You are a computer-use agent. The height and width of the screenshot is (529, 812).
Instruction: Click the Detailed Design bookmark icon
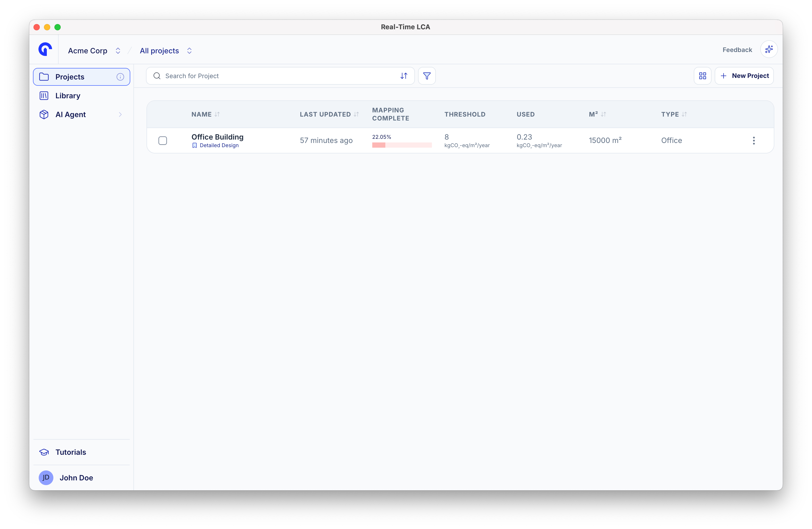pos(194,145)
